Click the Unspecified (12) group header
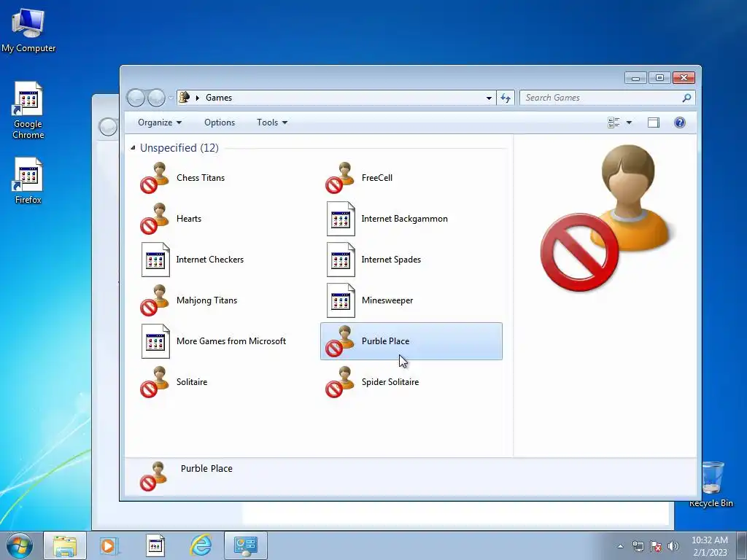 click(x=179, y=147)
